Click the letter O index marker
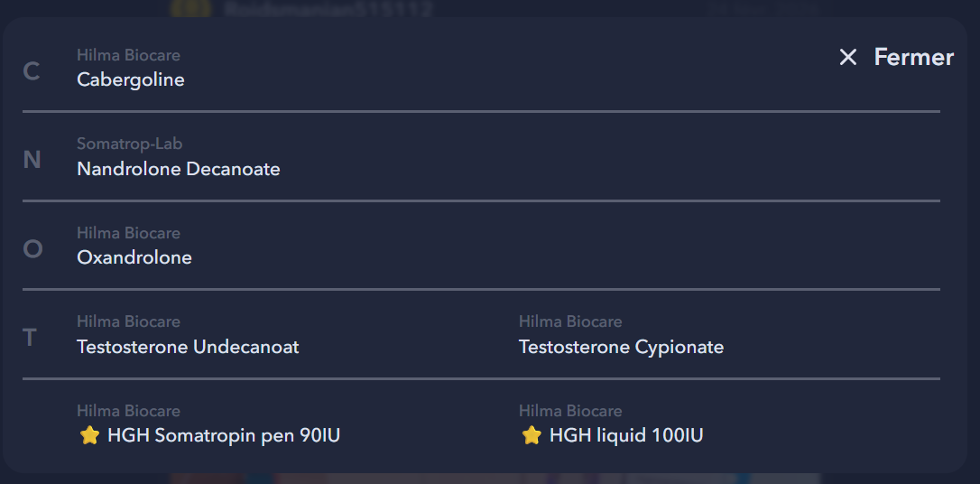The image size is (980, 484). pos(32,249)
